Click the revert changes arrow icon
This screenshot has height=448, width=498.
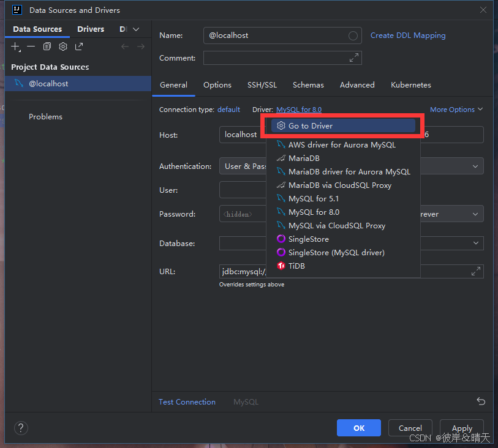[x=481, y=401]
